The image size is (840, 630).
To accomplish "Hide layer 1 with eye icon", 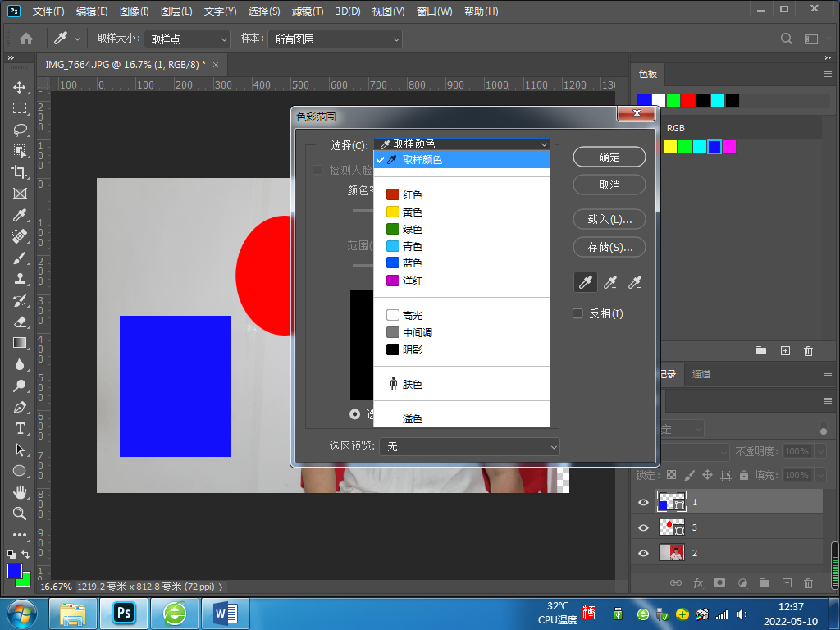I will tap(643, 502).
